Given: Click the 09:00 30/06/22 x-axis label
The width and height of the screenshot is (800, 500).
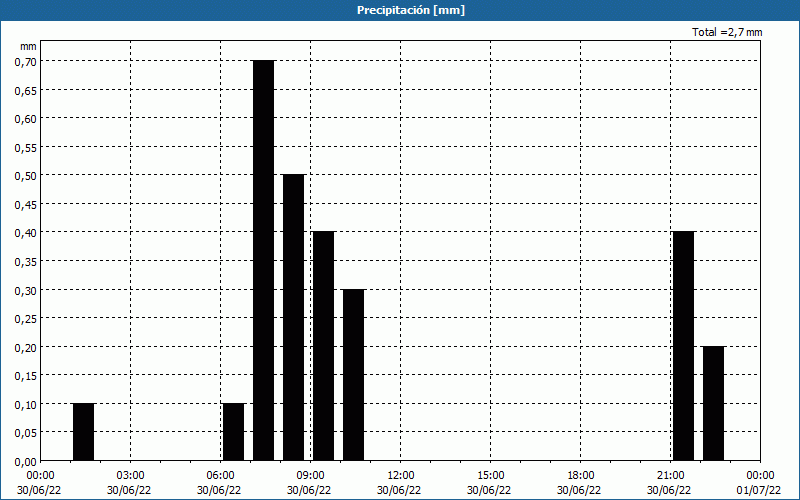Looking at the screenshot, I should (x=309, y=483).
